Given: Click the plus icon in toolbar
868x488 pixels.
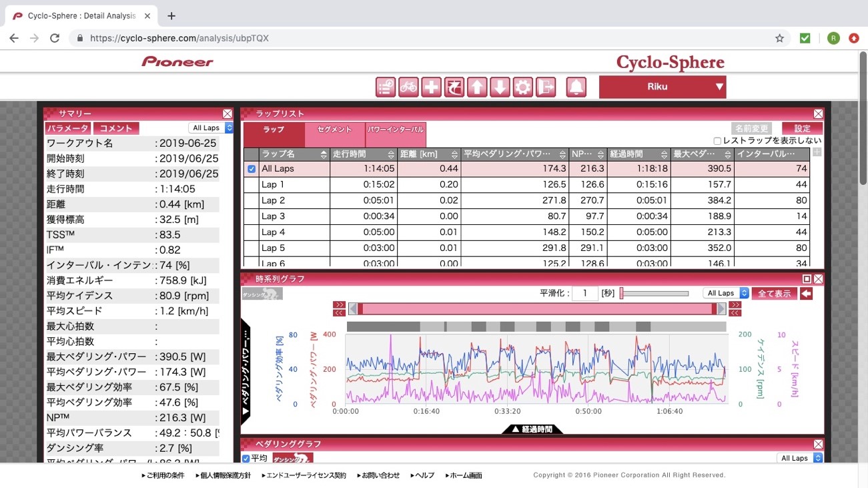Looking at the screenshot, I should click(431, 87).
